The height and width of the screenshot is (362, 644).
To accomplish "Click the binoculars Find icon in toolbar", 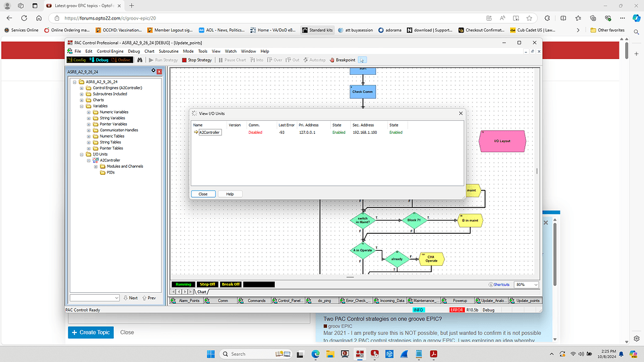I will click(140, 60).
